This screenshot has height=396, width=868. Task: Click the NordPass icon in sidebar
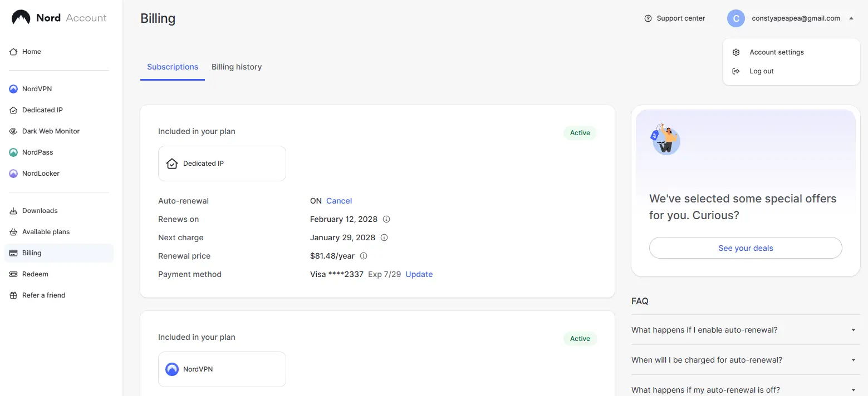pos(13,152)
